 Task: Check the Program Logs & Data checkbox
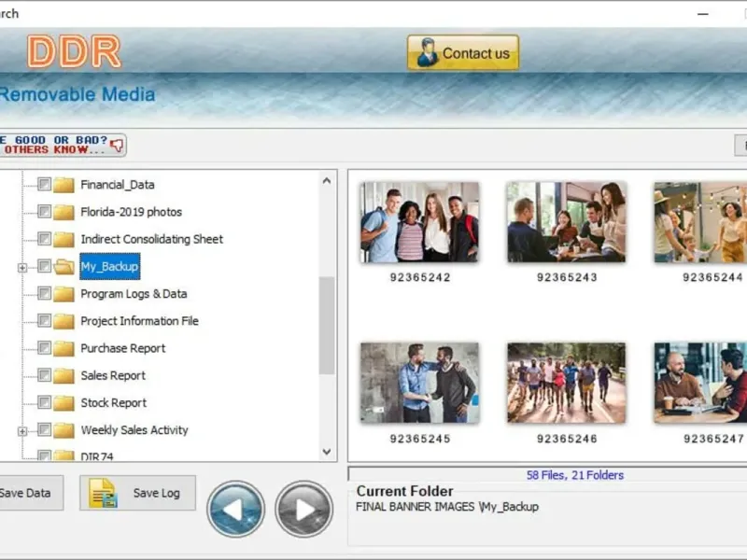point(44,293)
